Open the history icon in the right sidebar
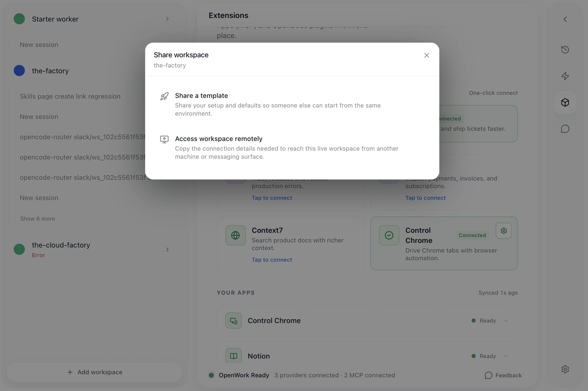Viewport: 588px width, 391px height. click(565, 49)
